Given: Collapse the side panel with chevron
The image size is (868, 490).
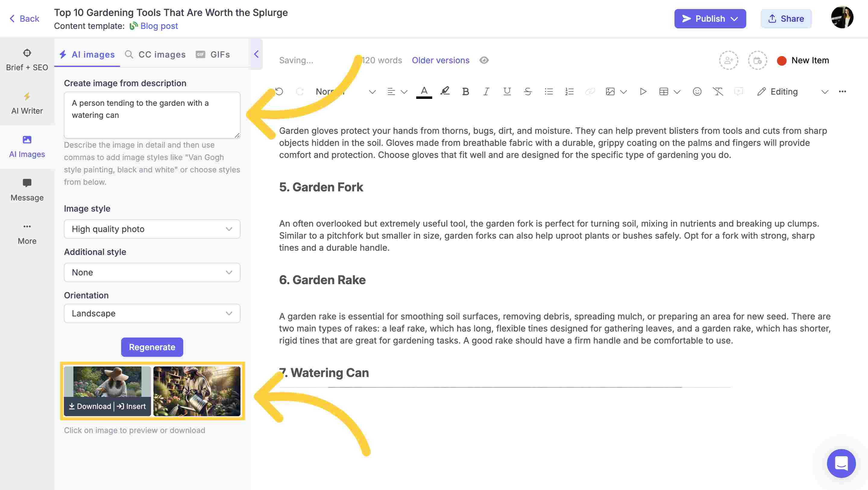Looking at the screenshot, I should coord(256,54).
